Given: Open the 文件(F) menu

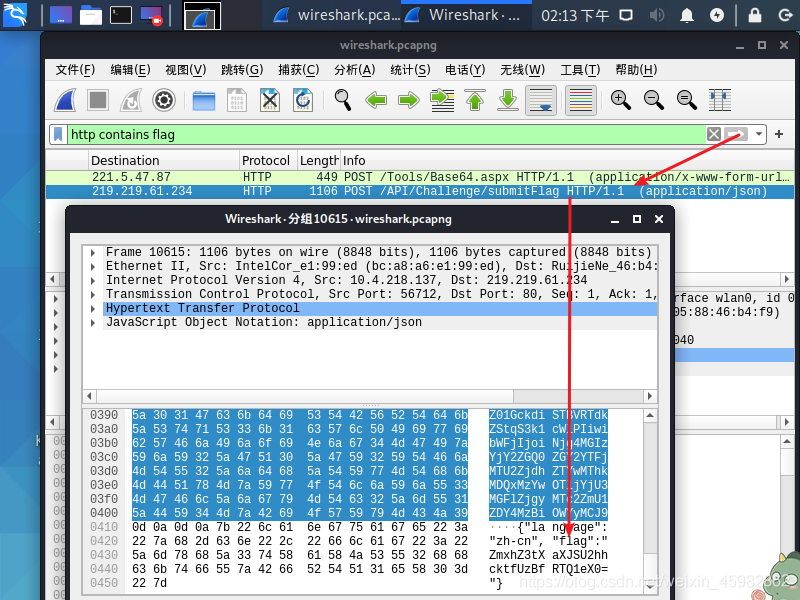Looking at the screenshot, I should coord(75,69).
